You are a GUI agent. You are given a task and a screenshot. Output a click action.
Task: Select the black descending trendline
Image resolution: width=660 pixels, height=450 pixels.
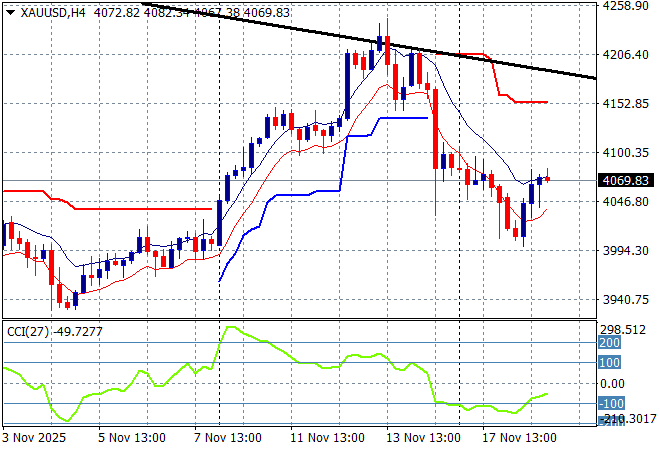(369, 41)
